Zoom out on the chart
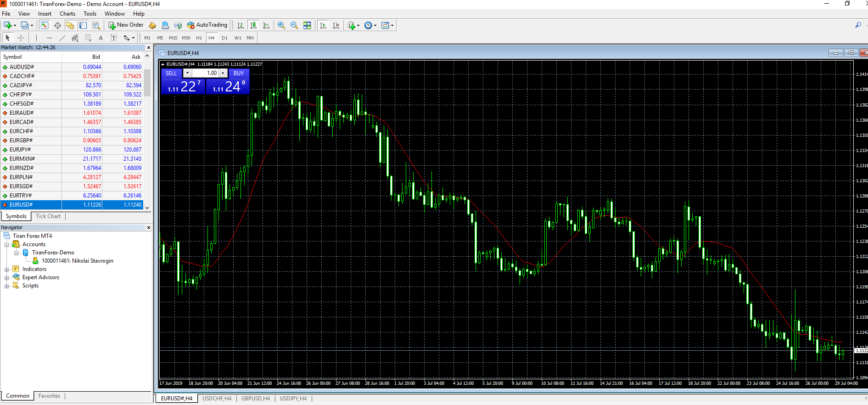 tap(294, 25)
